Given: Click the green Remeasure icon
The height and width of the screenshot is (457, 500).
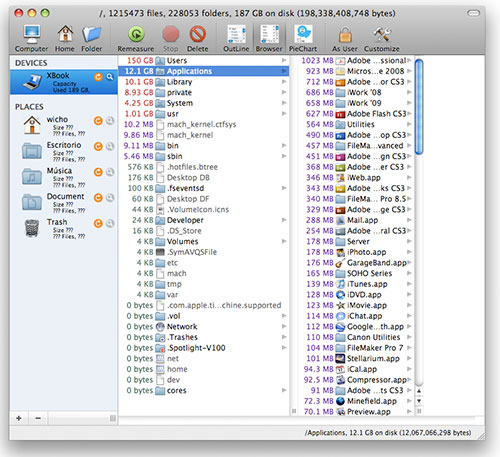Looking at the screenshot, I should coord(136,34).
